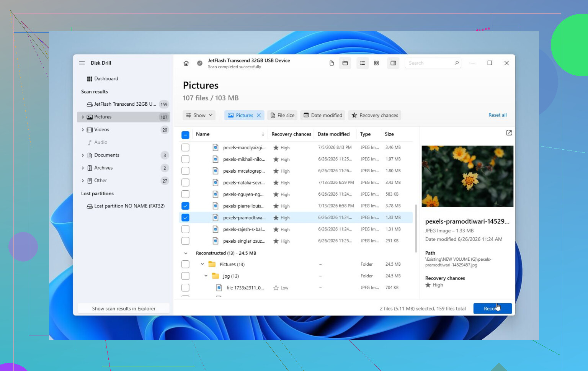Select Audio category in sidebar
The height and width of the screenshot is (371, 588).
[x=124, y=142]
